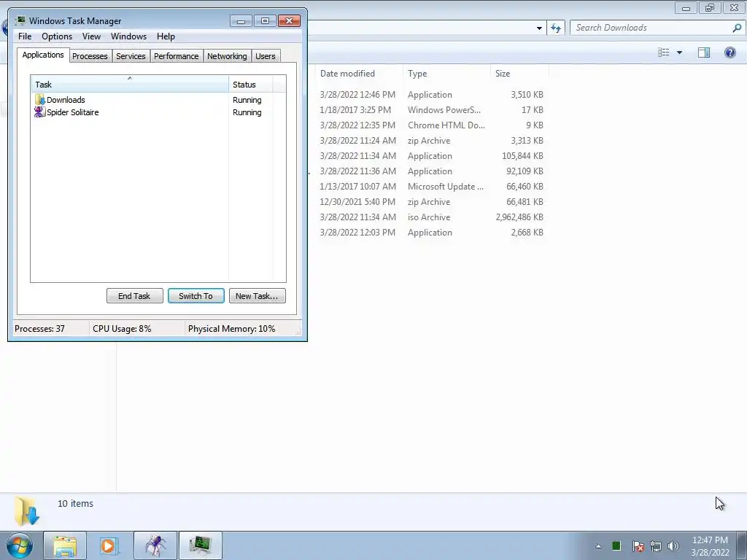747x560 pixels.
Task: Restore down the Explorer Downloads window
Action: [x=710, y=8]
